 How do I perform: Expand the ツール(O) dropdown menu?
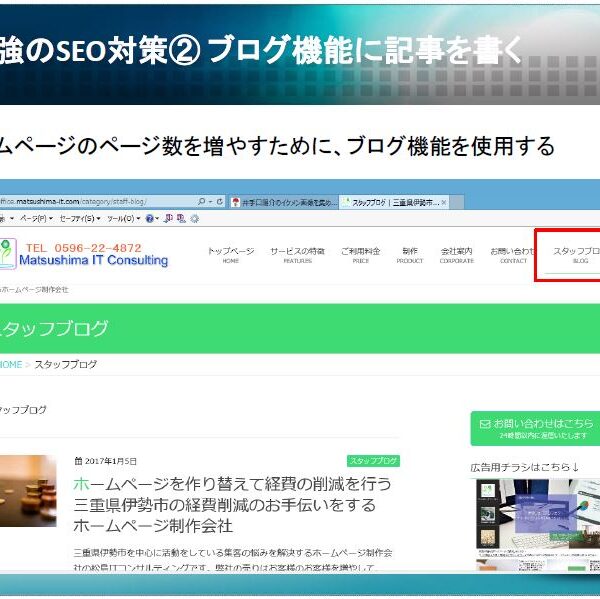(x=124, y=218)
